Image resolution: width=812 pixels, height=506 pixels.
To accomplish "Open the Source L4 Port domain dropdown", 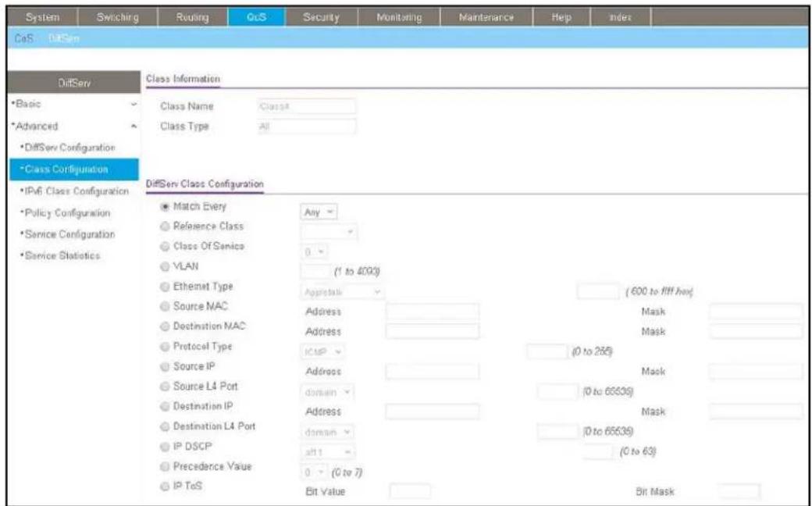I will click(x=327, y=393).
